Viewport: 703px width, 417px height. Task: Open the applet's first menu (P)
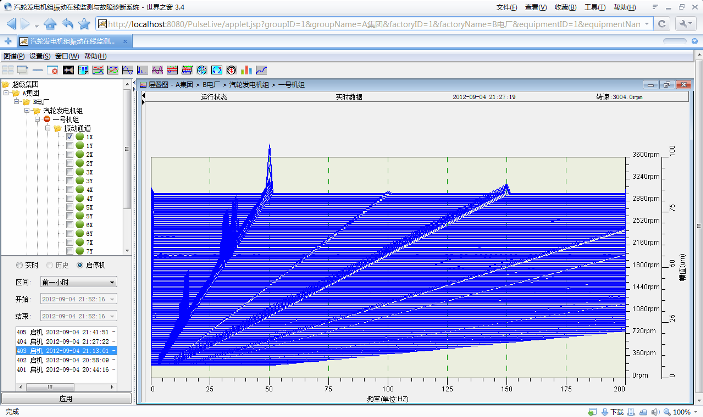pyautogui.click(x=13, y=56)
